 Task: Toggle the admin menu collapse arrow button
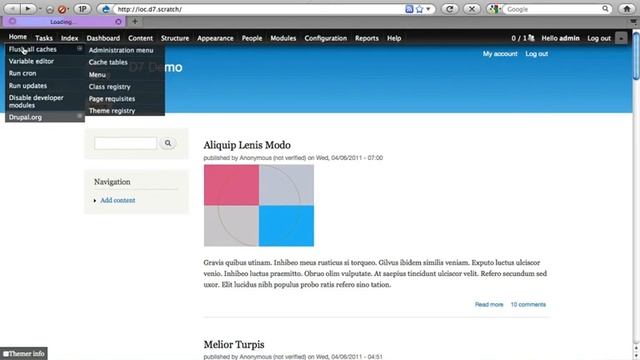tap(621, 38)
